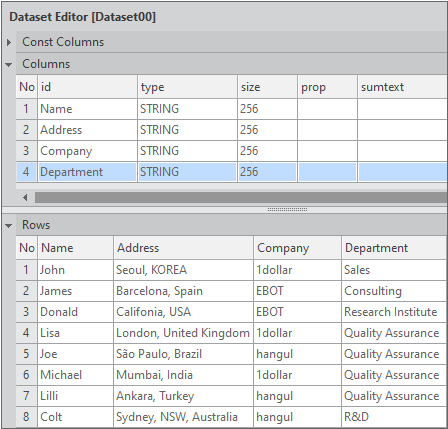
Task: Select the Name column id cell
Action: (88, 109)
